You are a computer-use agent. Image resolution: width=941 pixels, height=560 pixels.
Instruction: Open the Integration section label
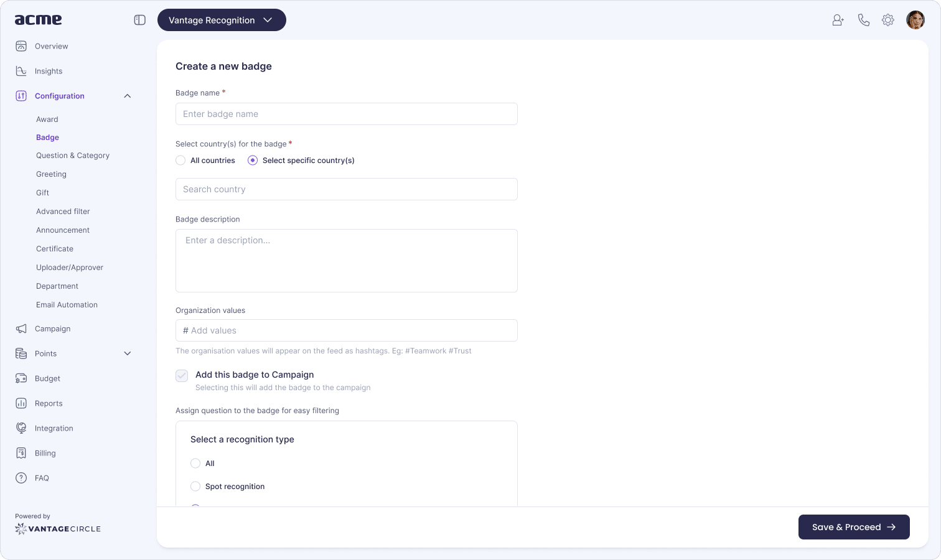tap(54, 428)
